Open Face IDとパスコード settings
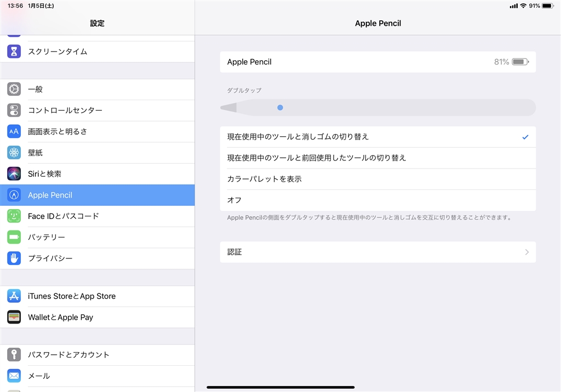Screen dimensions: 561x392 [98, 216]
